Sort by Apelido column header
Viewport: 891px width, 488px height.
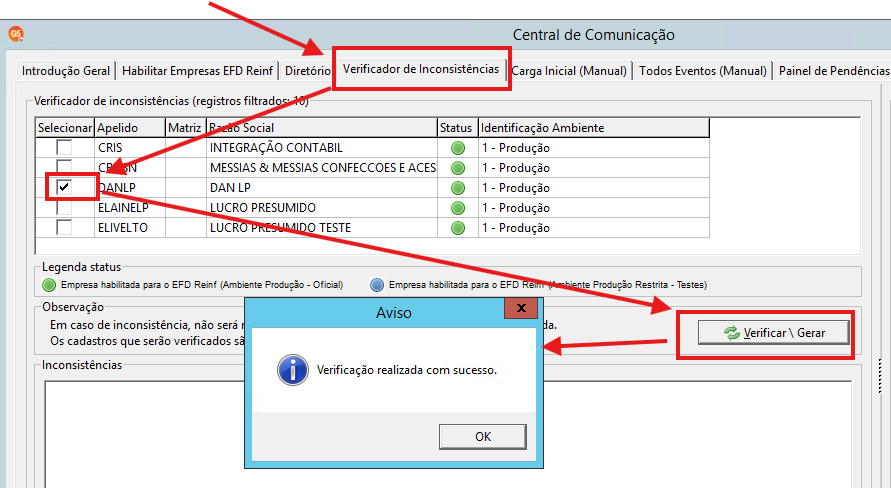pos(130,128)
